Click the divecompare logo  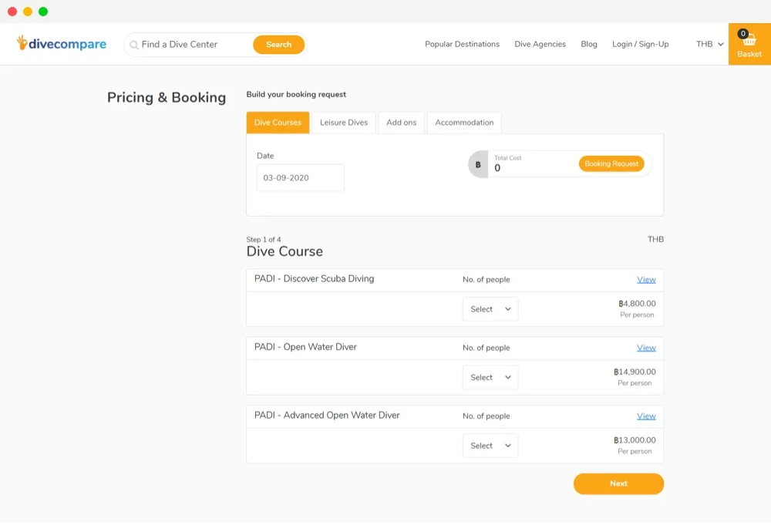(x=60, y=44)
